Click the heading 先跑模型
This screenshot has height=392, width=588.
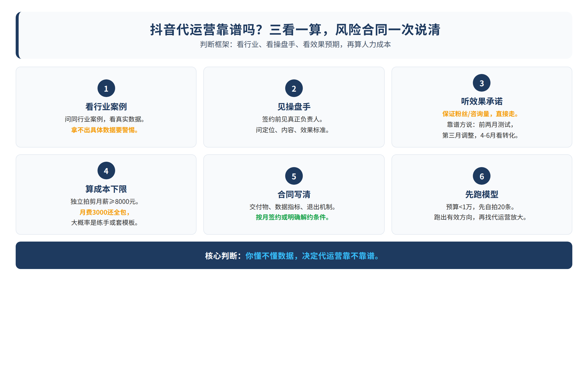482,195
